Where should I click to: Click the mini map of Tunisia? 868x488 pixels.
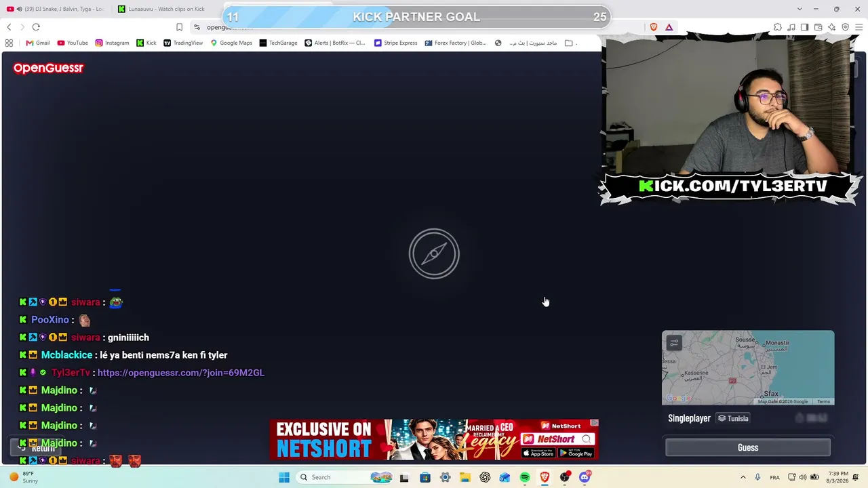pyautogui.click(x=748, y=368)
